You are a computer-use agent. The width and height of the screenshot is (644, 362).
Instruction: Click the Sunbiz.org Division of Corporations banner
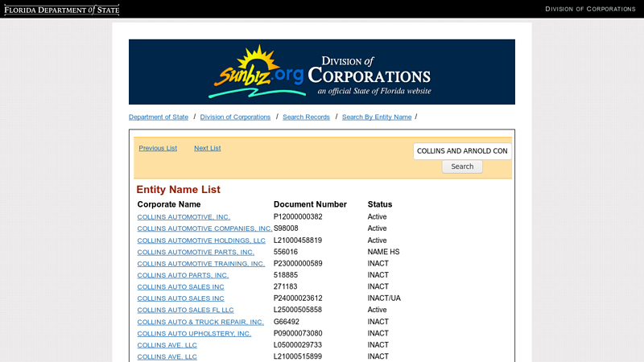point(321,72)
